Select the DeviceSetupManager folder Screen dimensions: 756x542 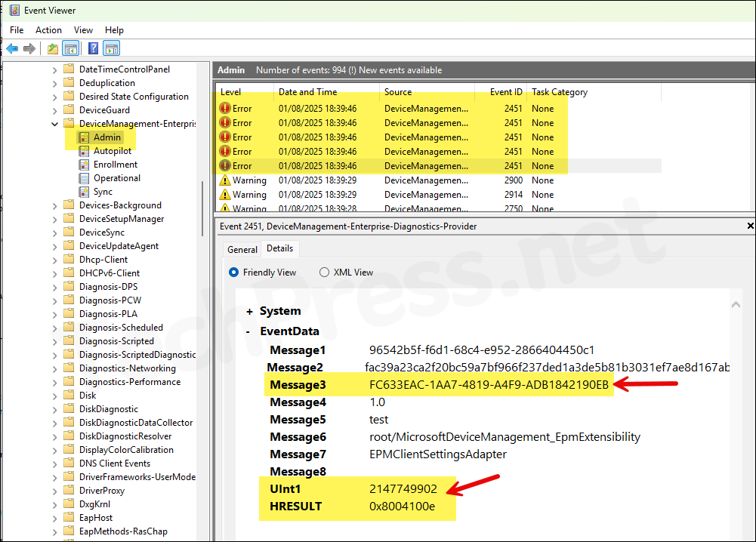(x=122, y=219)
